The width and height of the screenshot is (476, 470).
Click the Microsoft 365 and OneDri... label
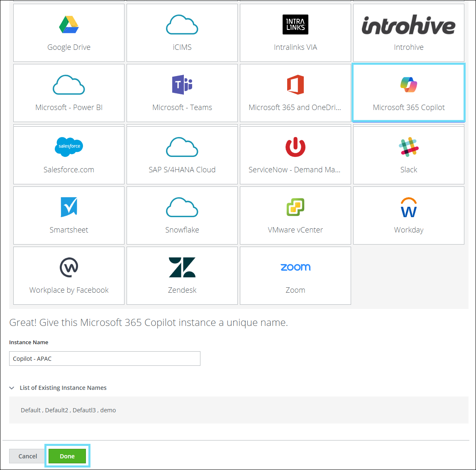(295, 107)
